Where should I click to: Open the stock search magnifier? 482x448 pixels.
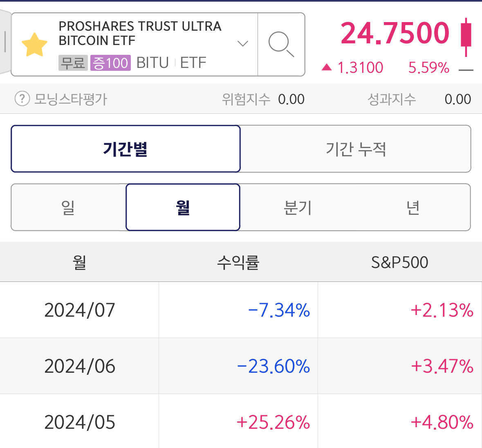click(281, 44)
